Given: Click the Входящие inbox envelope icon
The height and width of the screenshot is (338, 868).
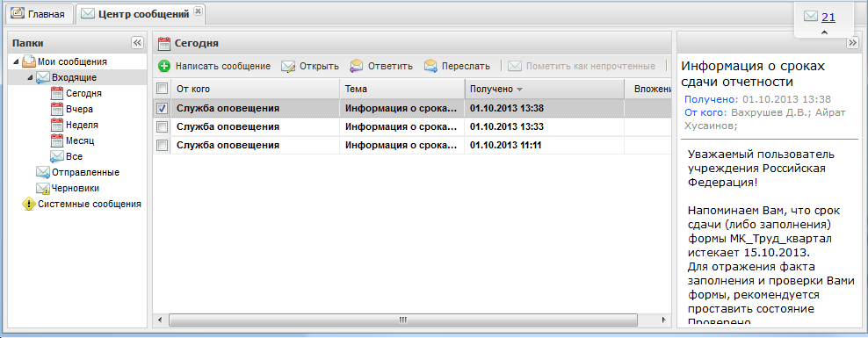Looking at the screenshot, I should pos(43,77).
